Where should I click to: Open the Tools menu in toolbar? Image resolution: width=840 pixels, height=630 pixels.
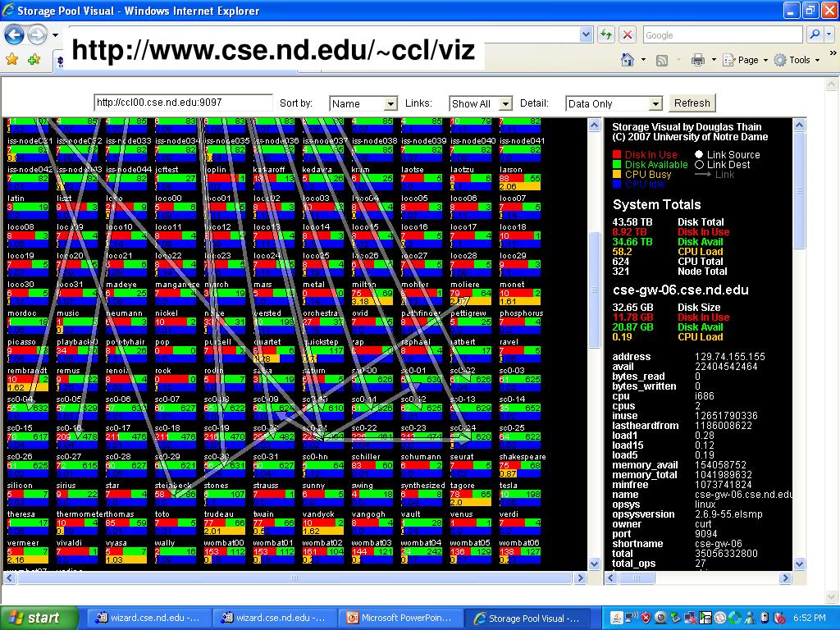point(797,60)
